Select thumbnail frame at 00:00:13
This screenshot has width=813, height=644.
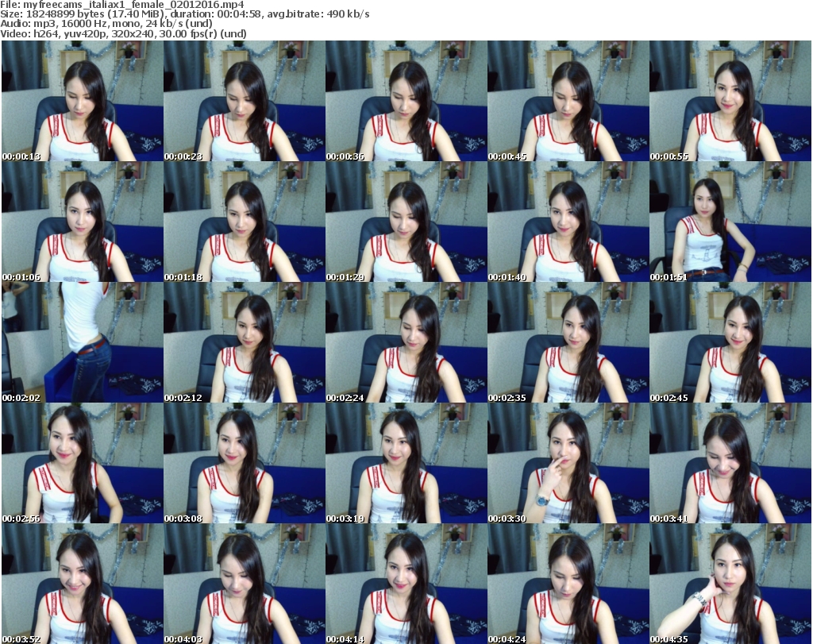tap(83, 101)
